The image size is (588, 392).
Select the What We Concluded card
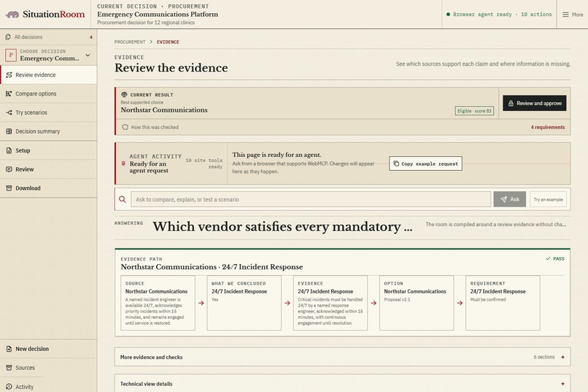244,303
